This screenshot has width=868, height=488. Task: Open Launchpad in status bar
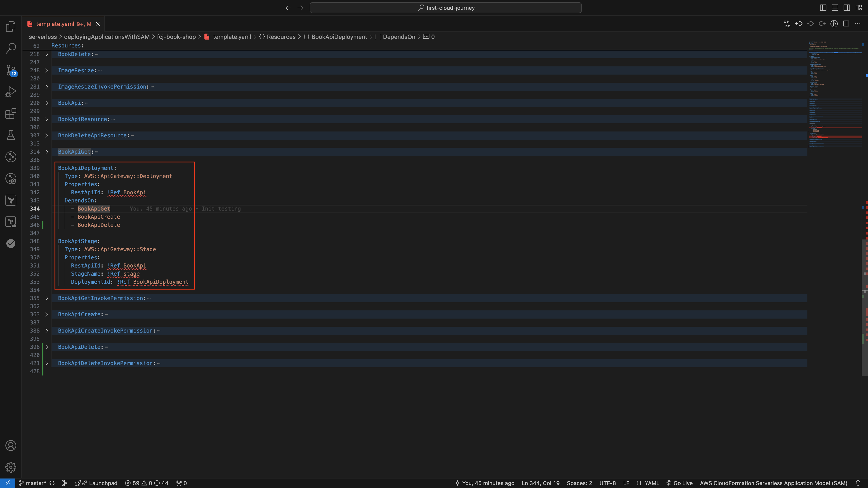click(96, 483)
